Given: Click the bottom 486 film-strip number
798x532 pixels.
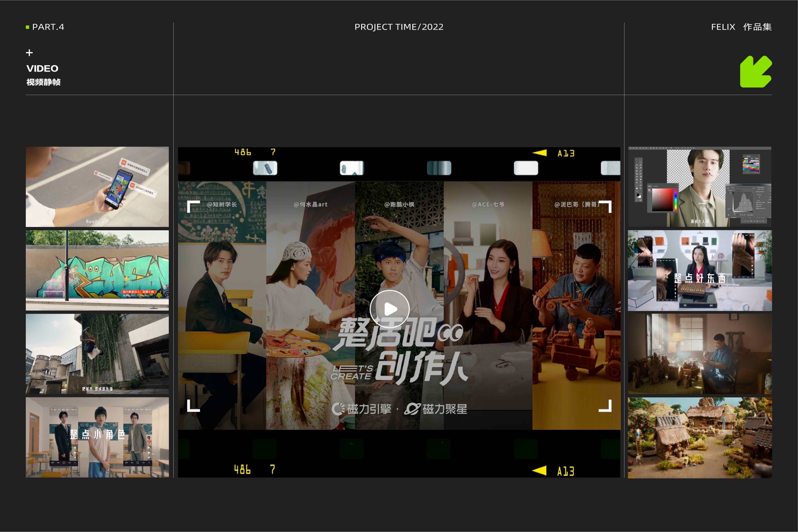Looking at the screenshot, I should pos(242,470).
